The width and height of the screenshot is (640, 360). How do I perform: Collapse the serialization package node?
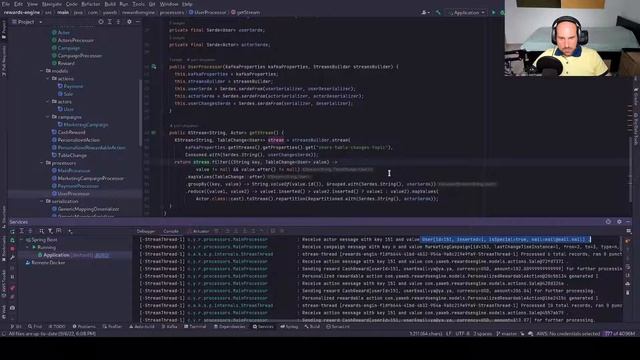(x=42, y=201)
